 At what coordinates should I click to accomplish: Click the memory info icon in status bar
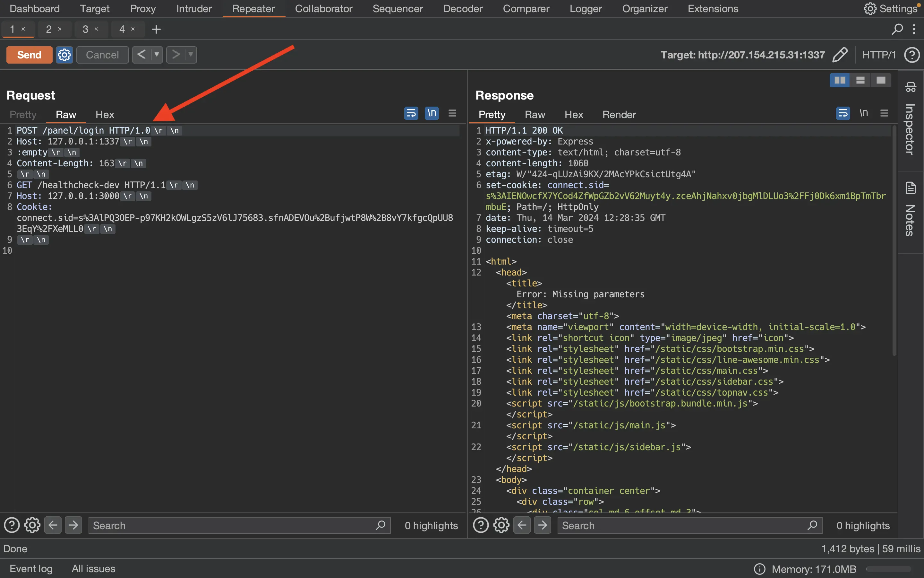pyautogui.click(x=760, y=569)
